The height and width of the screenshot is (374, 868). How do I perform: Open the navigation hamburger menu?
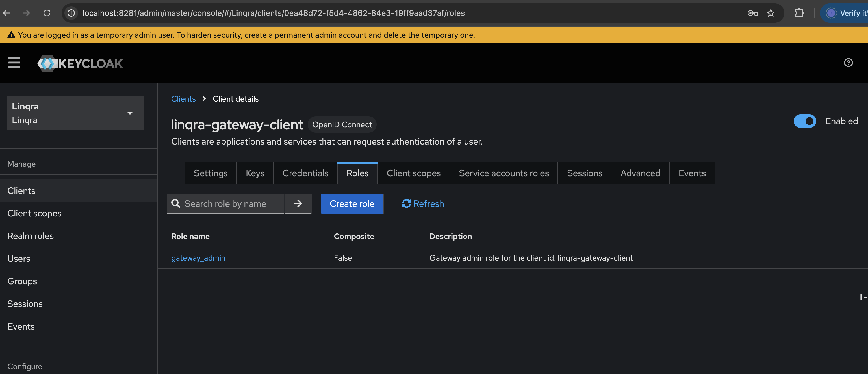14,63
